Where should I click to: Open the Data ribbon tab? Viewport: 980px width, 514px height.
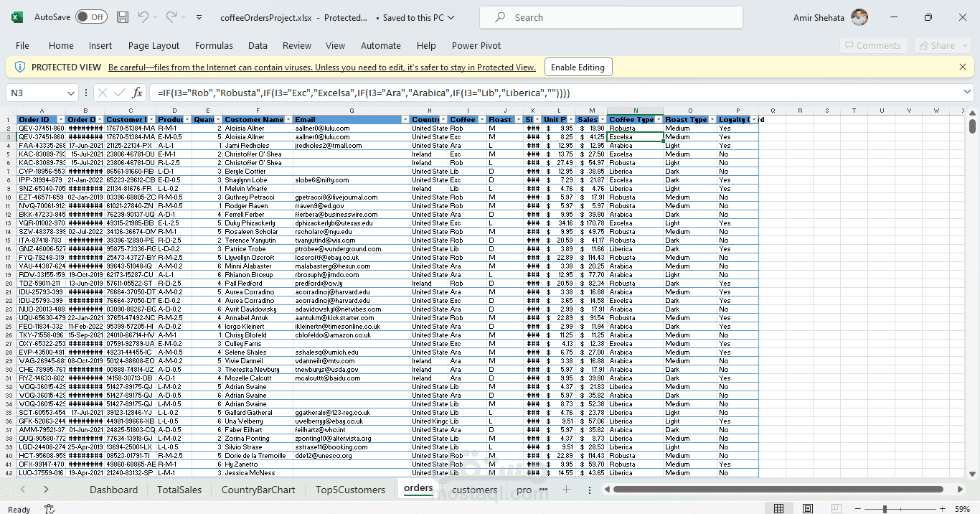258,45
